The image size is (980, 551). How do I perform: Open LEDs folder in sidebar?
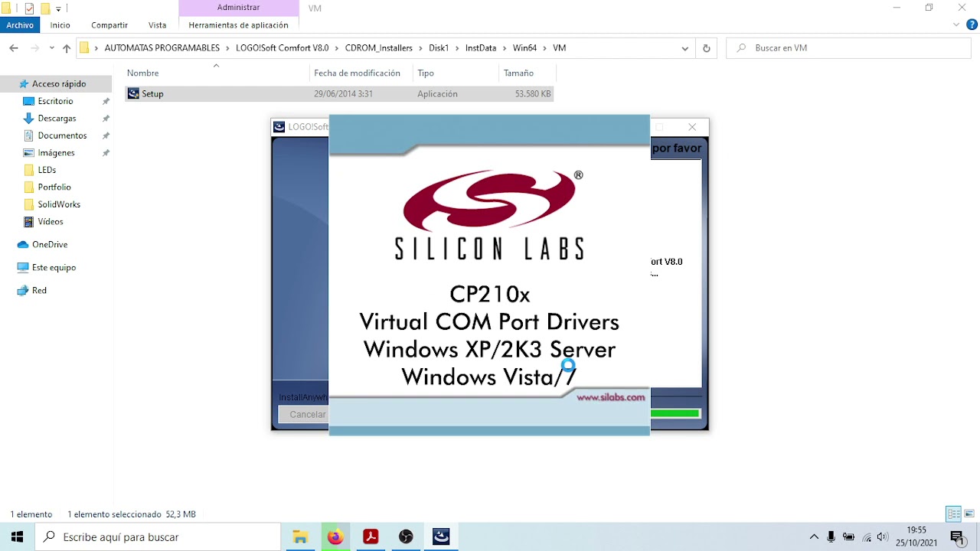tap(47, 170)
